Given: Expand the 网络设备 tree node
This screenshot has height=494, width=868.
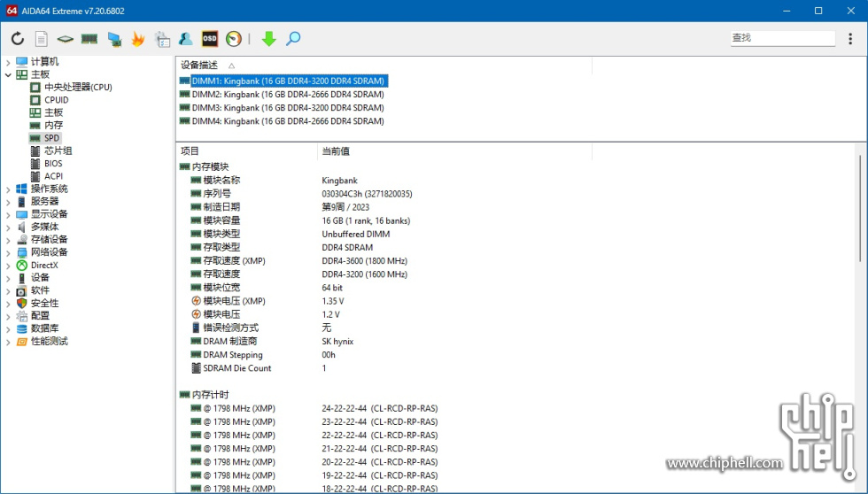Looking at the screenshot, I should pyautogui.click(x=8, y=253).
